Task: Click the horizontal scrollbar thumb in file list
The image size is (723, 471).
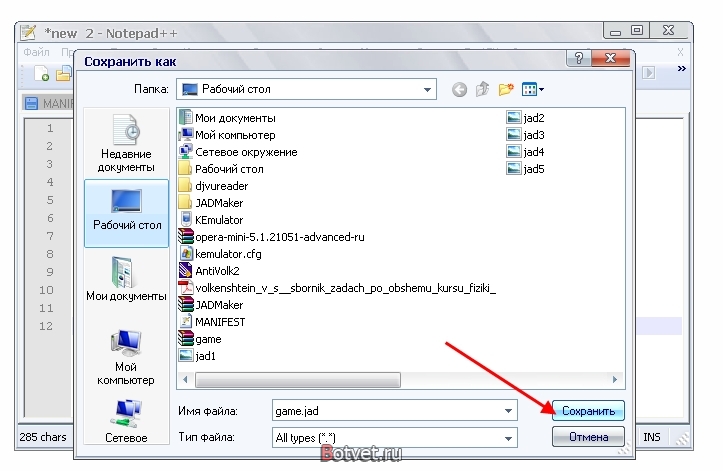Action: click(298, 380)
